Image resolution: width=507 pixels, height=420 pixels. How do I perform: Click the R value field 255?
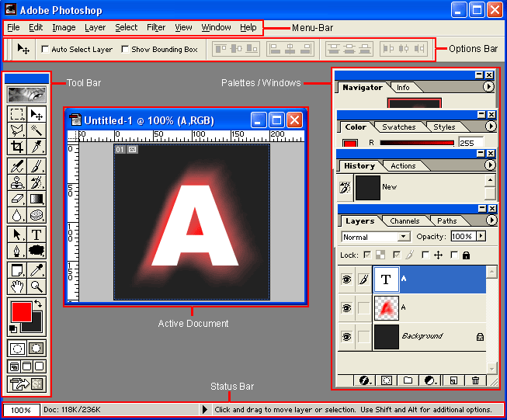tap(471, 143)
